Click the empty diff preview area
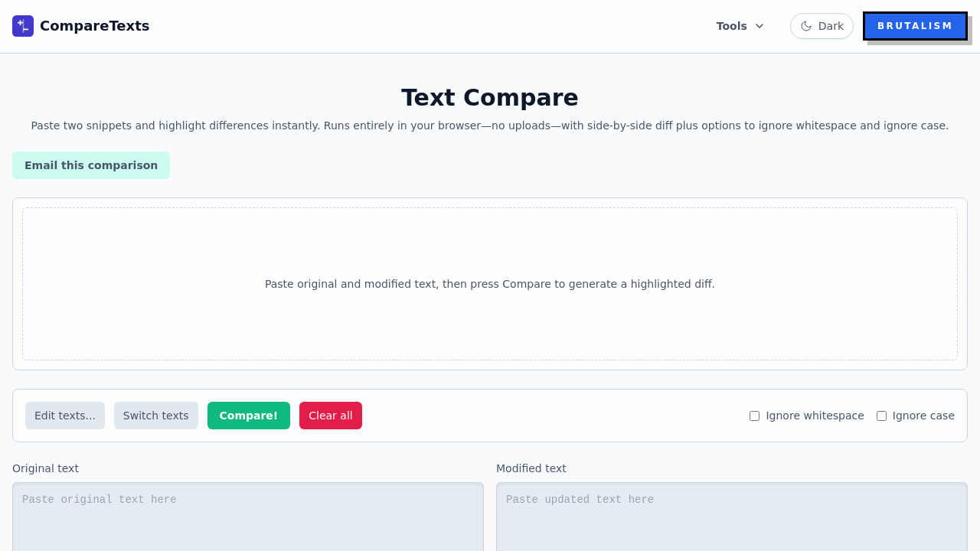 tap(490, 284)
